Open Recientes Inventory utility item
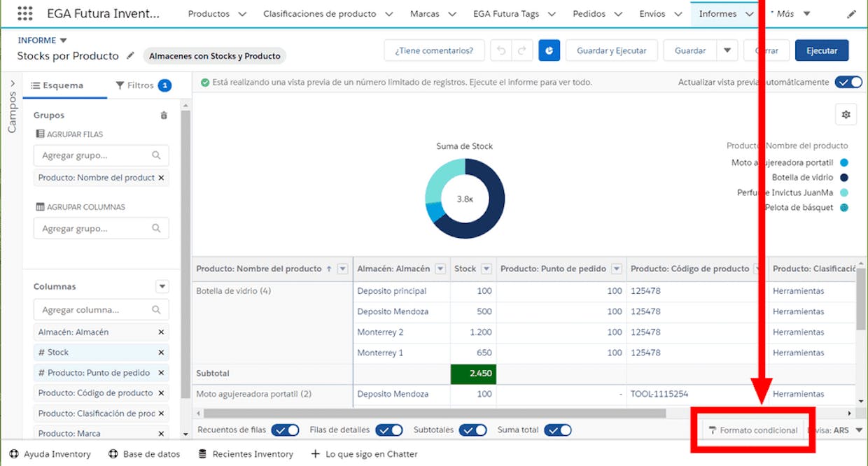868x466 pixels. [246, 454]
